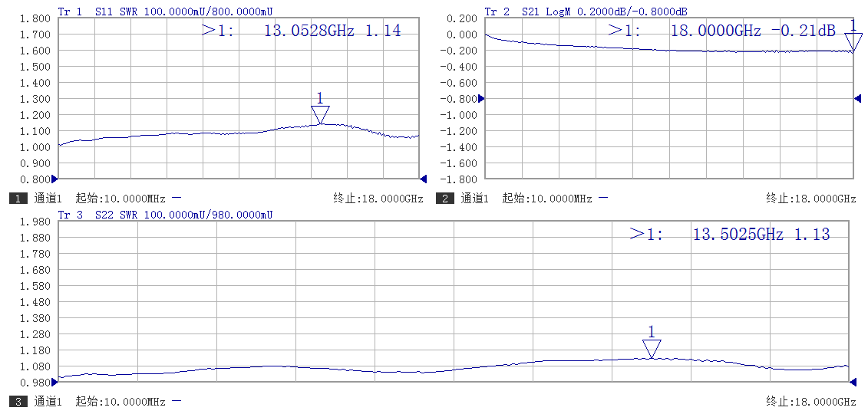Click right reference arrow on S11 plot
The width and height of the screenshot is (868, 414).
pos(423,179)
